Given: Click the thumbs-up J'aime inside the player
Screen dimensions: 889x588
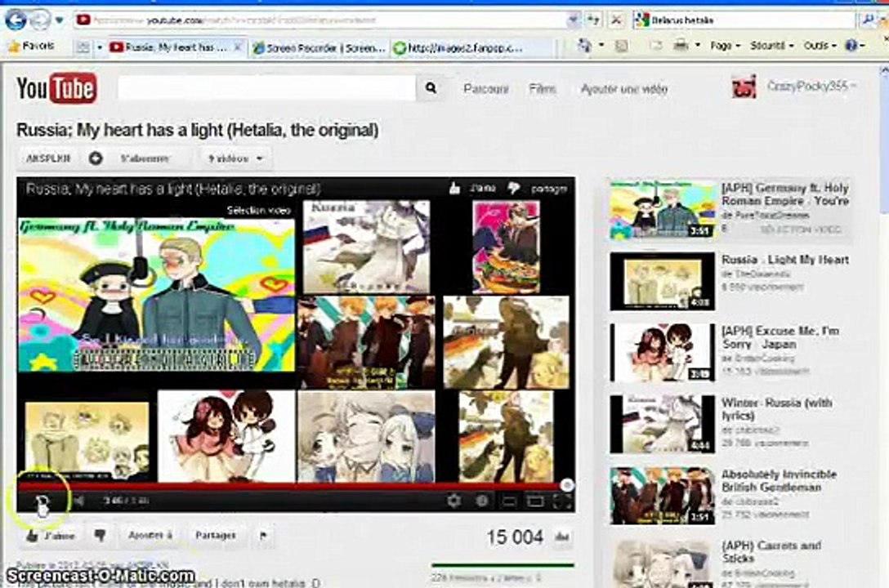Looking at the screenshot, I should [472, 189].
